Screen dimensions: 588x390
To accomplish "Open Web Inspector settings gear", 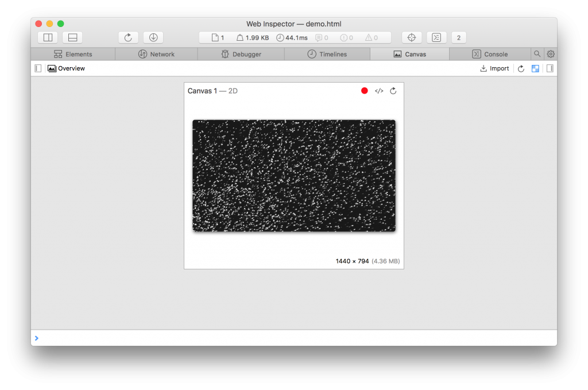I will pos(551,54).
